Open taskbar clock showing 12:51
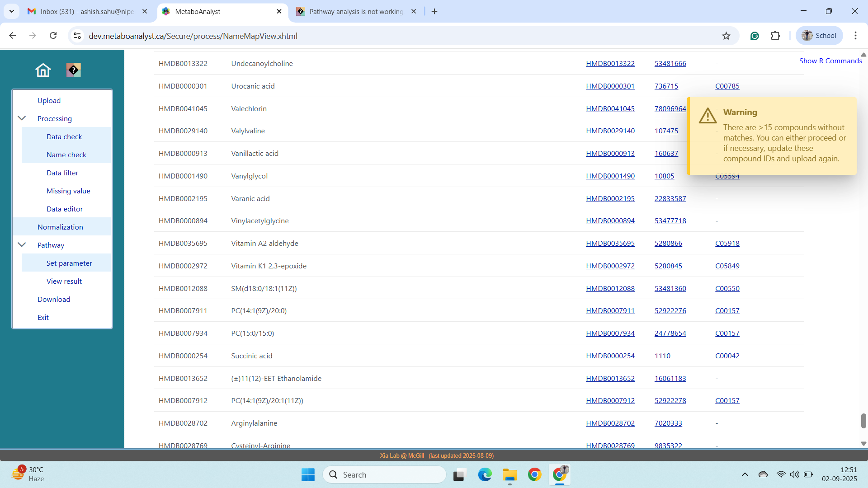Image resolution: width=868 pixels, height=488 pixels. pyautogui.click(x=840, y=474)
